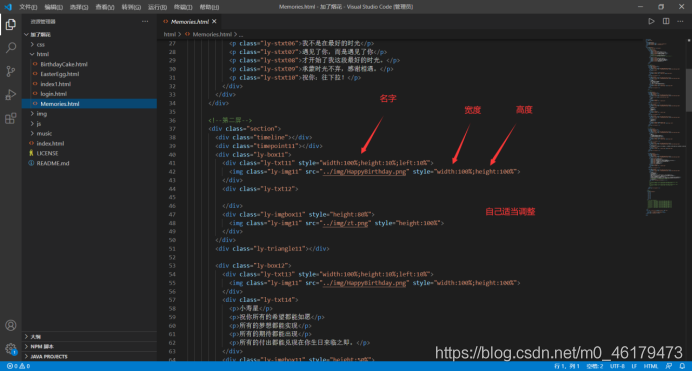Open index.html in the root folder

click(x=89, y=144)
